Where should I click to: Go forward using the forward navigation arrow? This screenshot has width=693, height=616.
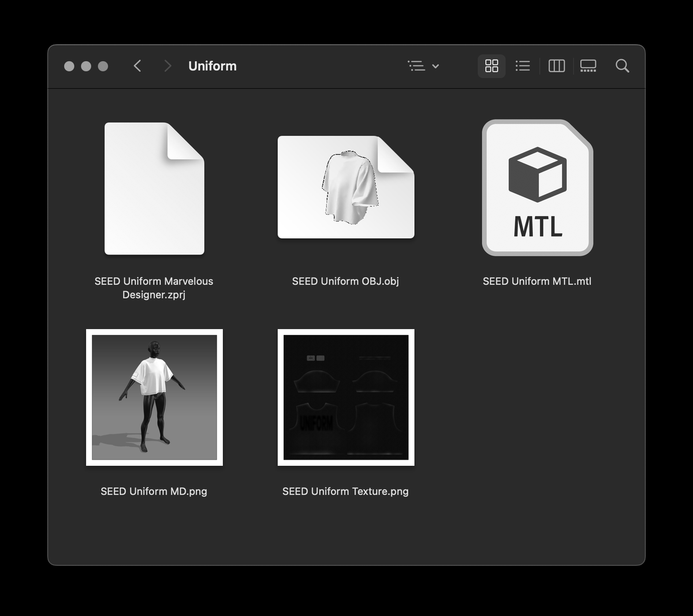167,66
